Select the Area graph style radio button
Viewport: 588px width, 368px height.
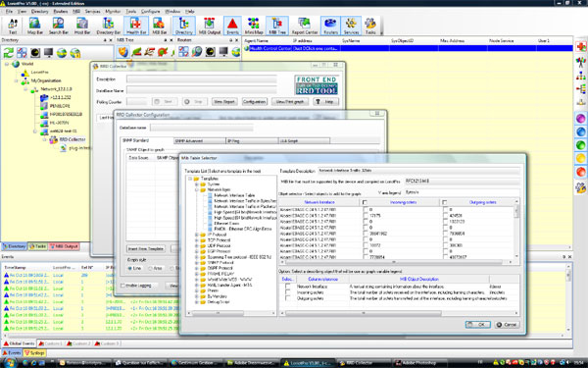[150, 268]
